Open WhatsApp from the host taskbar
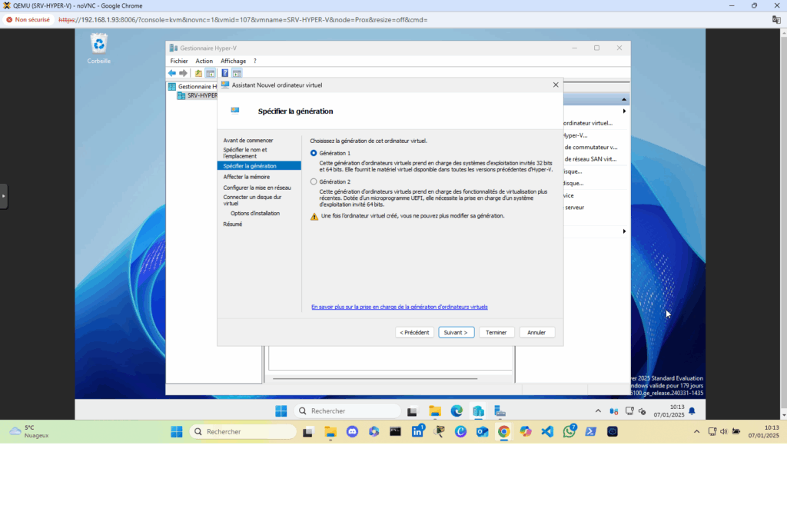The width and height of the screenshot is (787, 532). pyautogui.click(x=569, y=431)
